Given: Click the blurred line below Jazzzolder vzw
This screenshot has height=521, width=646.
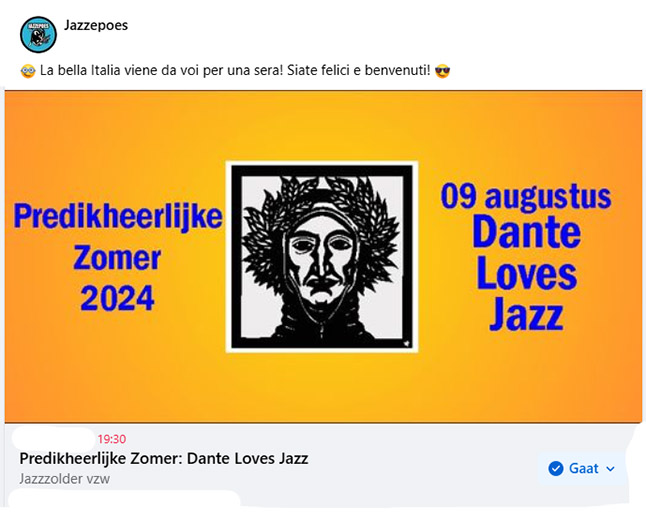Looking at the screenshot, I should (x=124, y=499).
